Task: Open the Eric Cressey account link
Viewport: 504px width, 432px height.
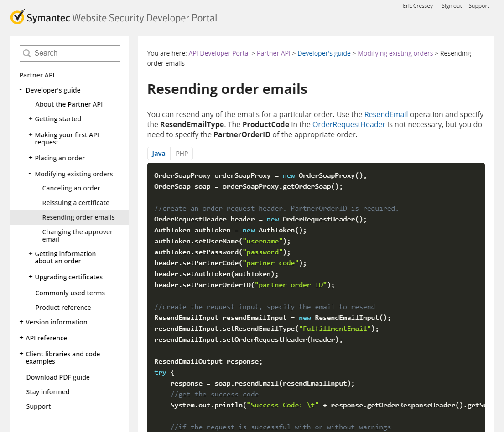Action: coord(418,6)
